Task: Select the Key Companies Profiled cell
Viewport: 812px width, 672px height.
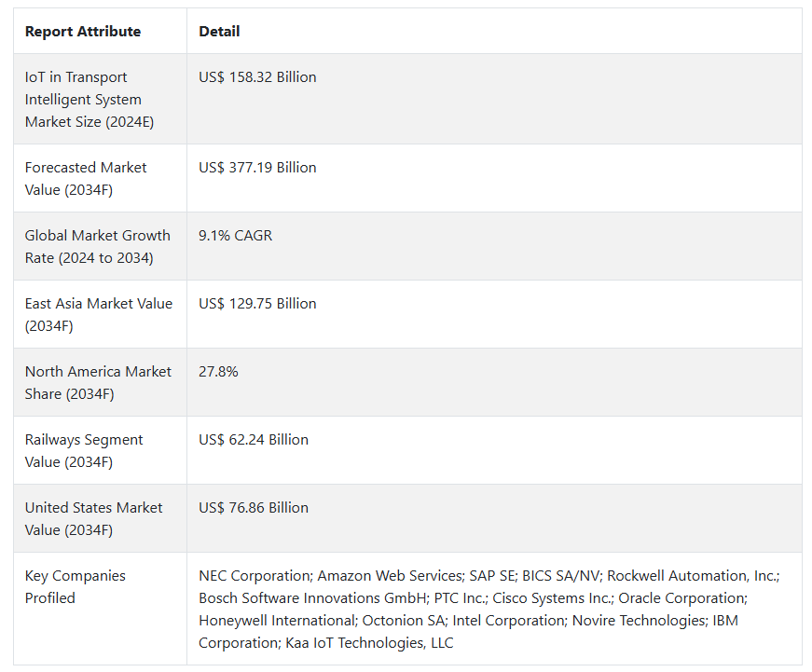Action: pyautogui.click(x=75, y=586)
